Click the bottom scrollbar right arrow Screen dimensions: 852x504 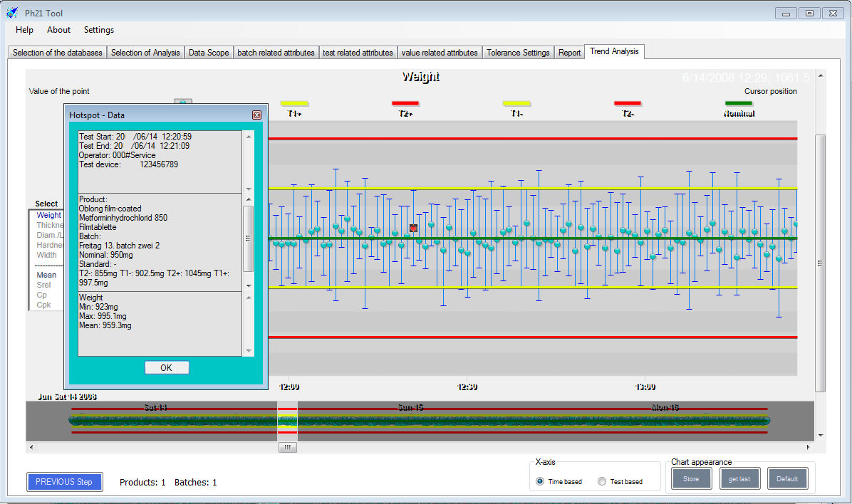pos(808,448)
